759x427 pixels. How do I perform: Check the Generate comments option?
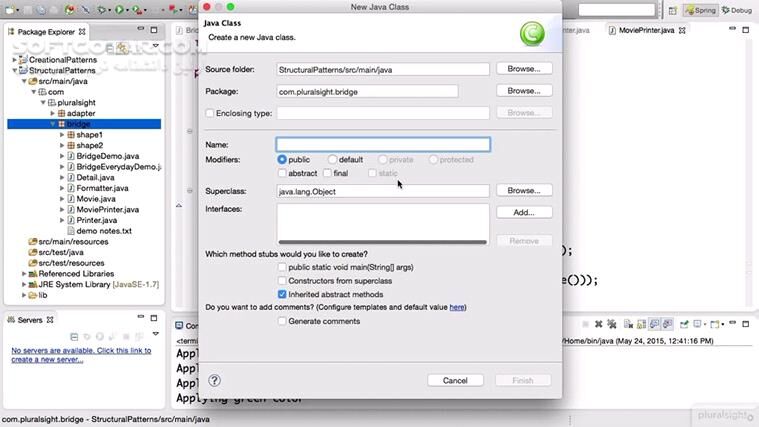[x=283, y=321]
